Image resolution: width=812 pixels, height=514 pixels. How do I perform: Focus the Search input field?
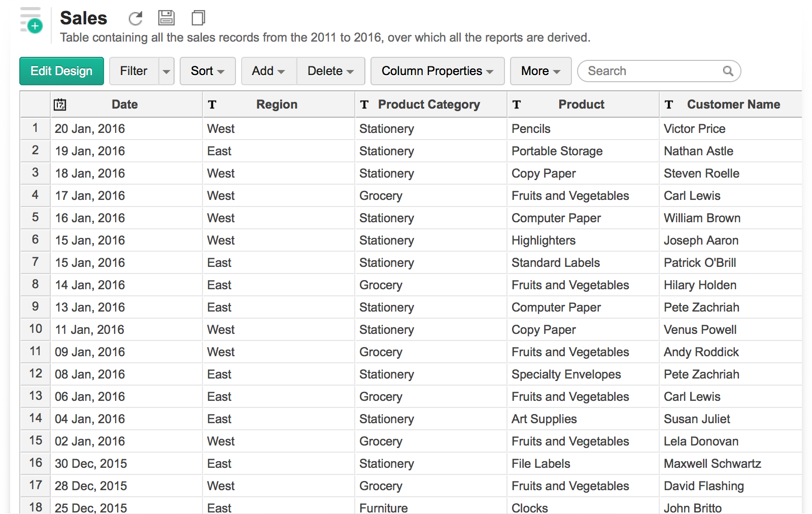pyautogui.click(x=652, y=71)
